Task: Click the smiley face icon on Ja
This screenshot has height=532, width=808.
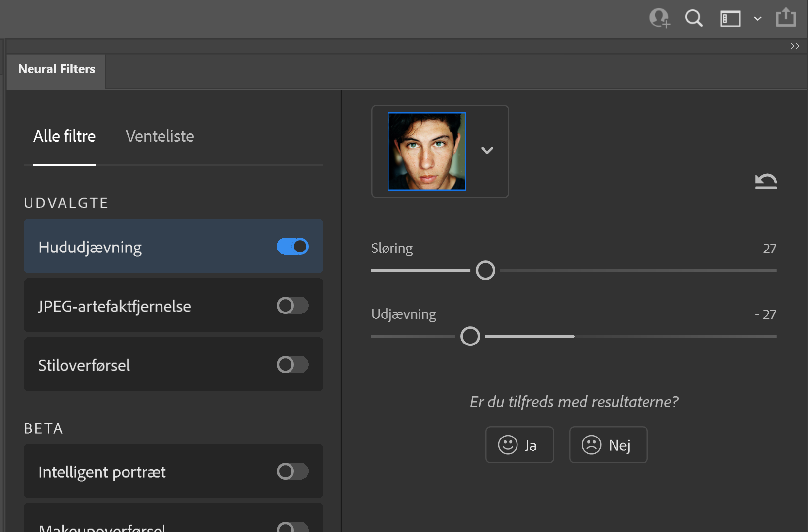Action: click(508, 444)
